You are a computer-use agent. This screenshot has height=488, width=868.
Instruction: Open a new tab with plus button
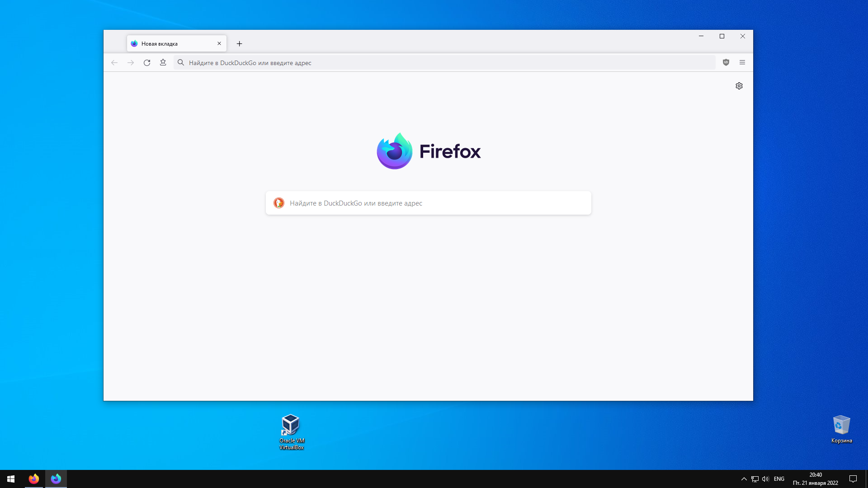coord(240,44)
